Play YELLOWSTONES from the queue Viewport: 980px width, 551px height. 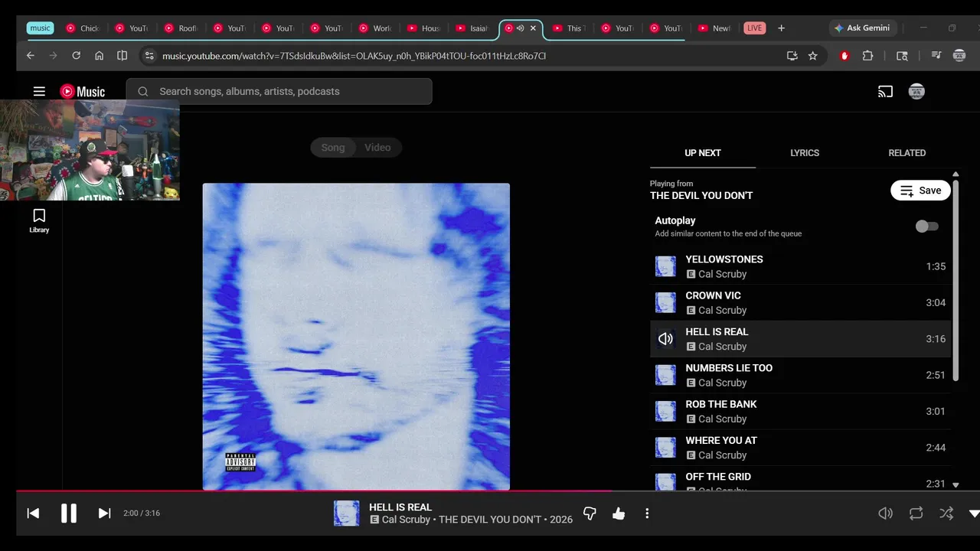(x=800, y=266)
